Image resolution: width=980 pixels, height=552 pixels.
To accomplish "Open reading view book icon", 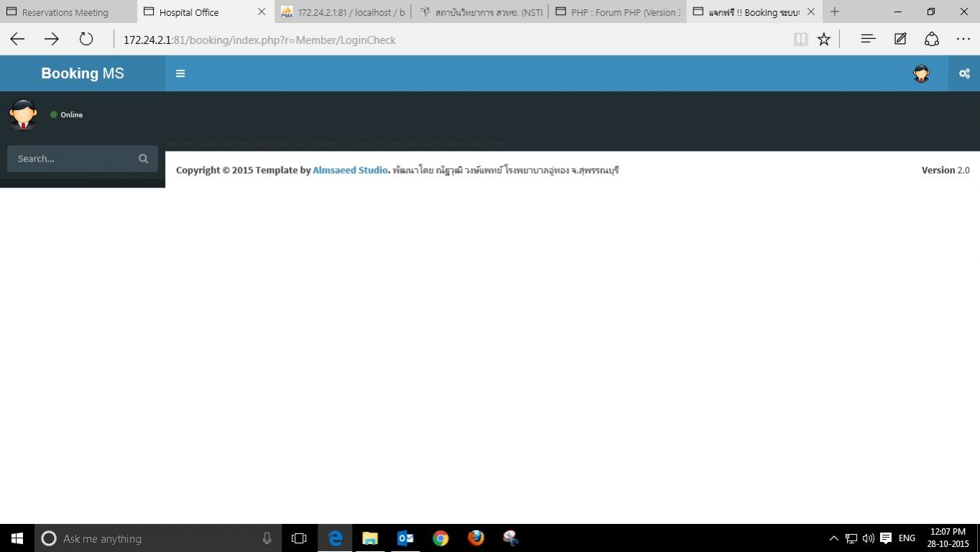I will click(800, 40).
